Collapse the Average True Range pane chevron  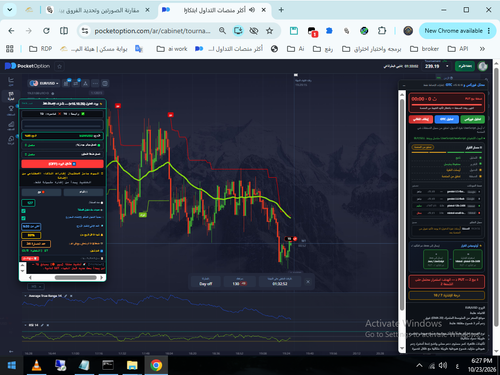pos(25,296)
